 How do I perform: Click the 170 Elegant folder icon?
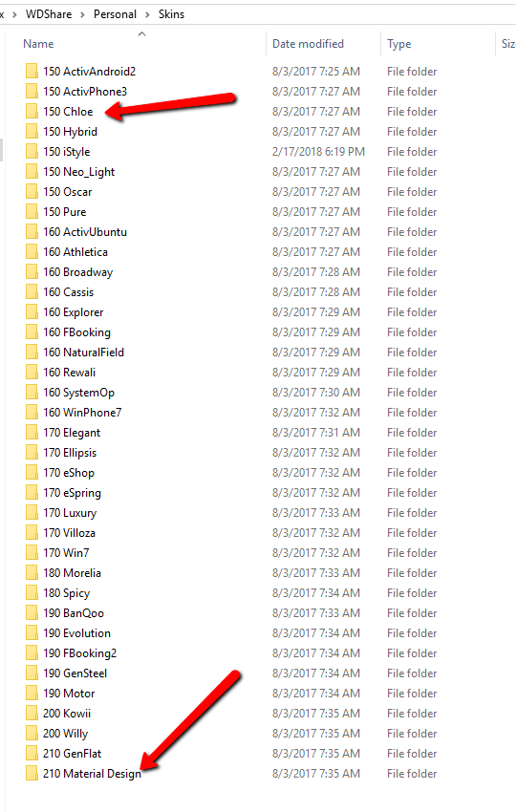click(32, 433)
